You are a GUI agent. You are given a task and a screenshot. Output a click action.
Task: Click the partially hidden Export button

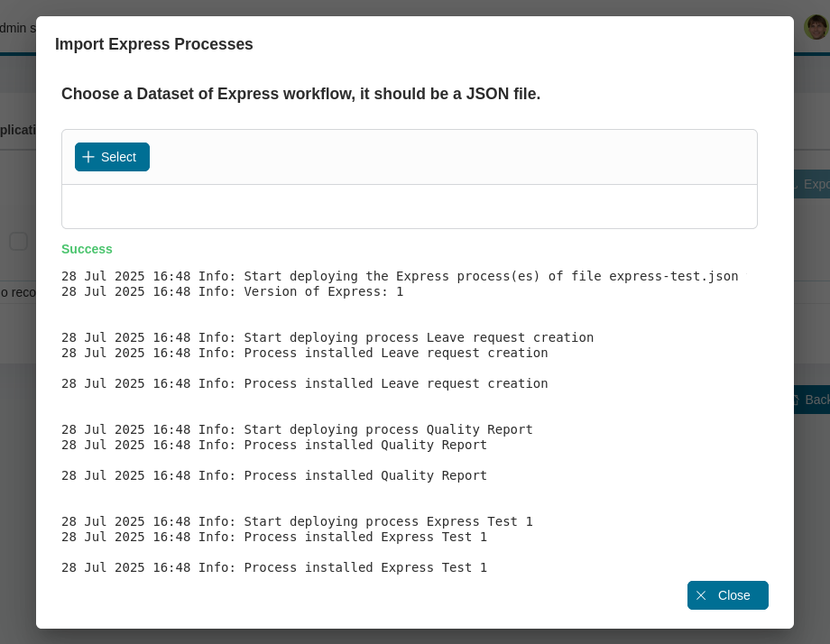(811, 184)
